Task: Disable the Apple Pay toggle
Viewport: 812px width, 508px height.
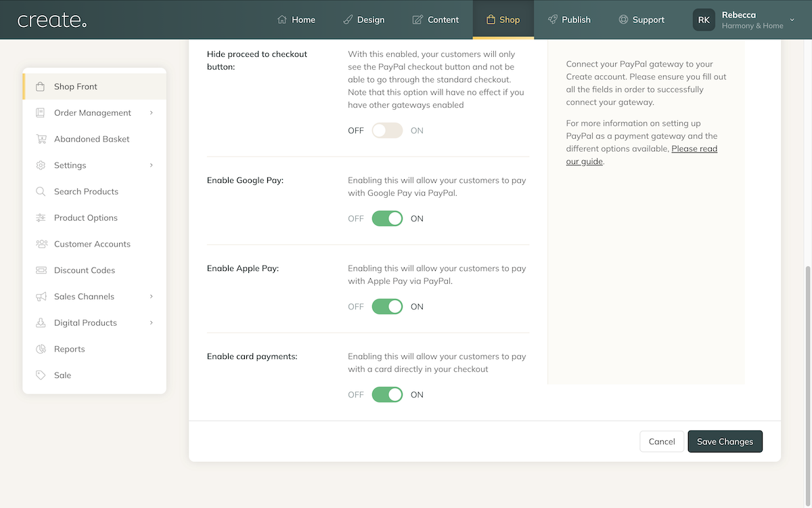Action: 387,307
